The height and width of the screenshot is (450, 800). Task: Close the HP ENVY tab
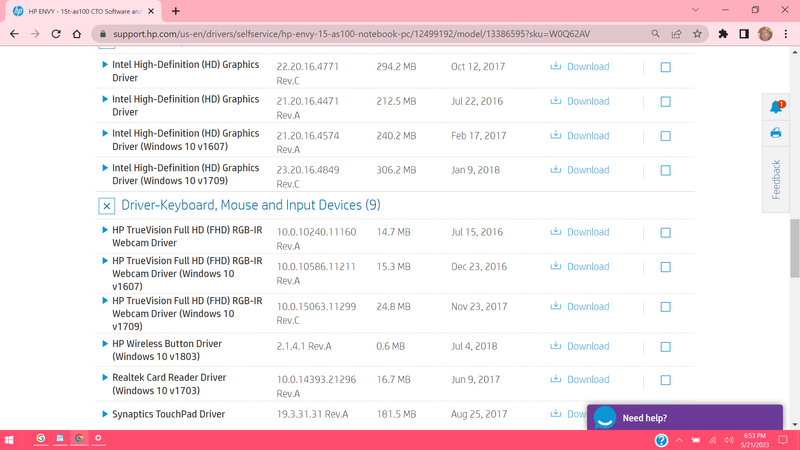click(x=151, y=11)
